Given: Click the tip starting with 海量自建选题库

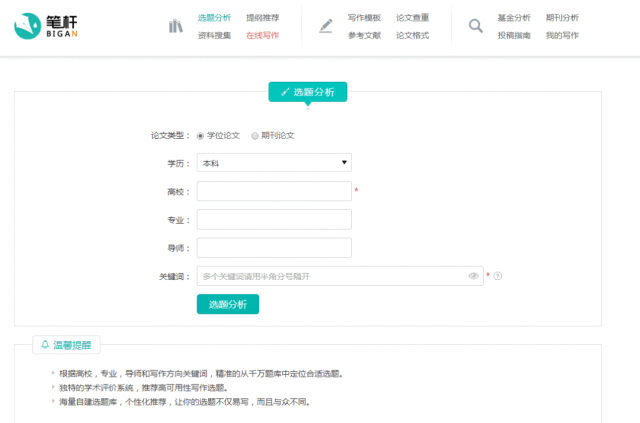Looking at the screenshot, I should click(x=185, y=402).
